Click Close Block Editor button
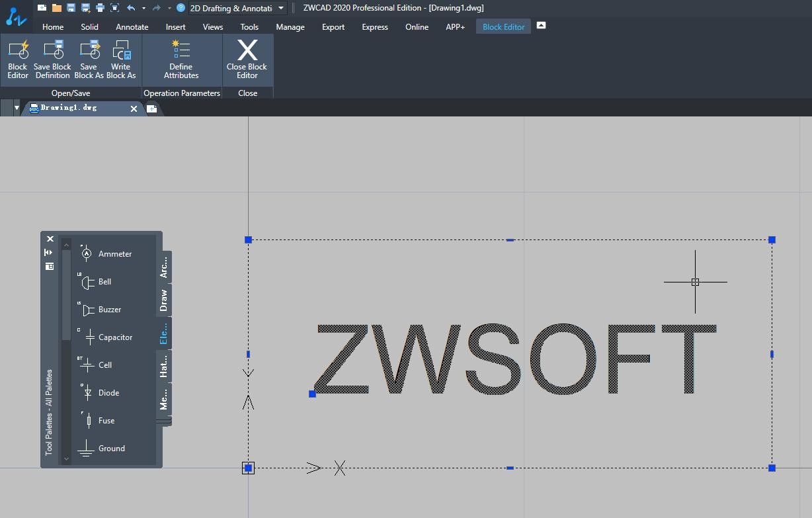 [x=247, y=58]
